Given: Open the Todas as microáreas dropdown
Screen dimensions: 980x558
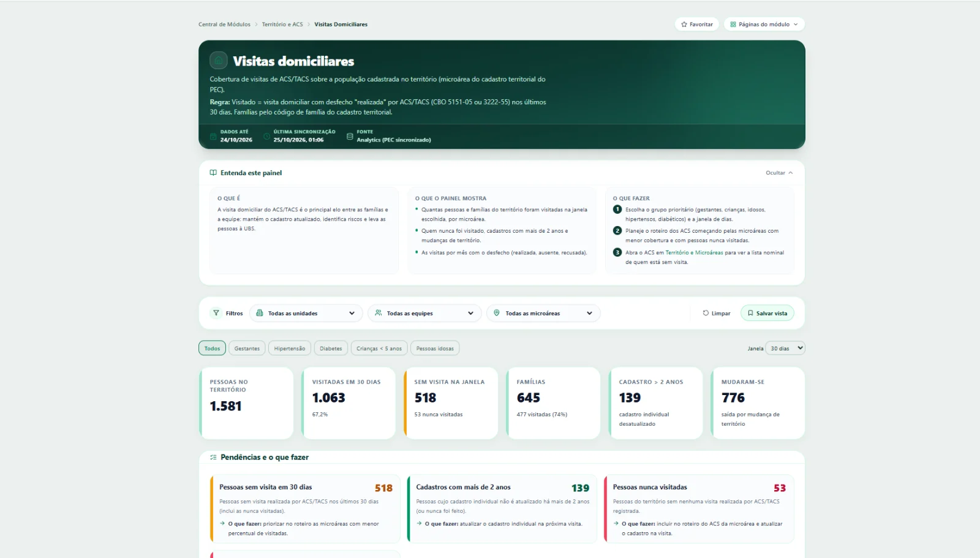Looking at the screenshot, I should 543,313.
